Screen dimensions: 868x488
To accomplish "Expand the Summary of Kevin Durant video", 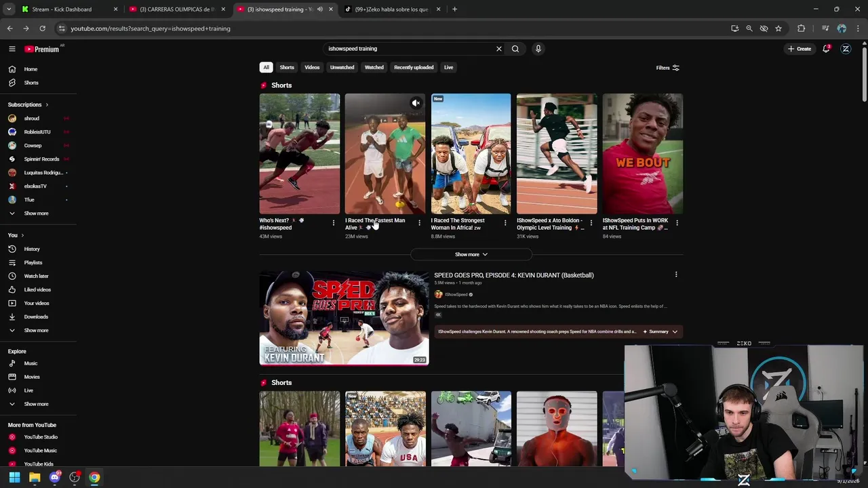I will 660,331.
